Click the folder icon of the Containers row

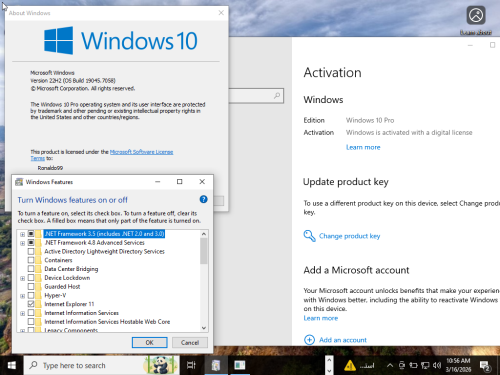click(39, 260)
